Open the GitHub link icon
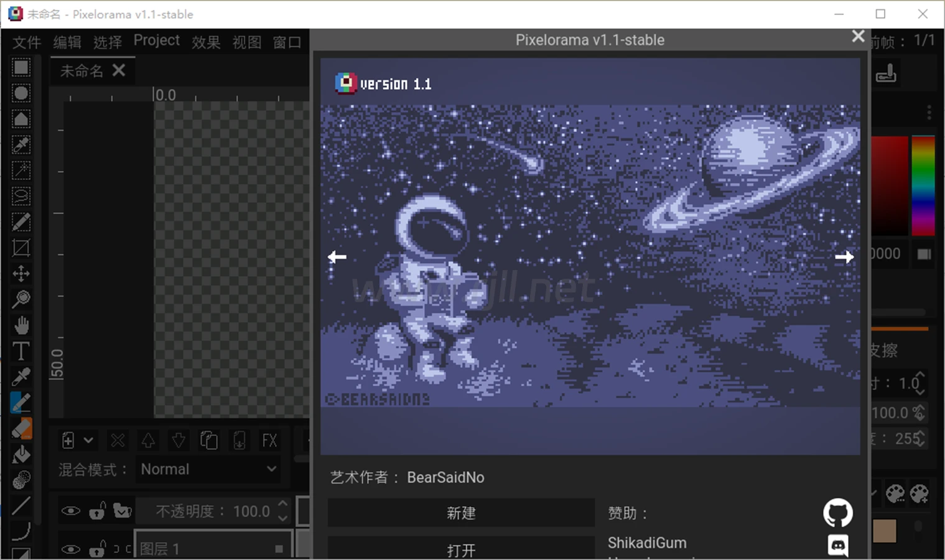Screen dimensions: 945x560 pos(837,513)
